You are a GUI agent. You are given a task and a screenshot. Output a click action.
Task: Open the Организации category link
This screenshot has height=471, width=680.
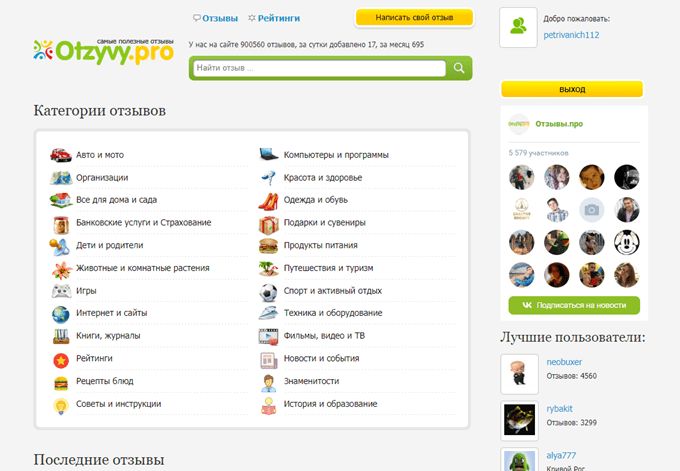pos(102,178)
